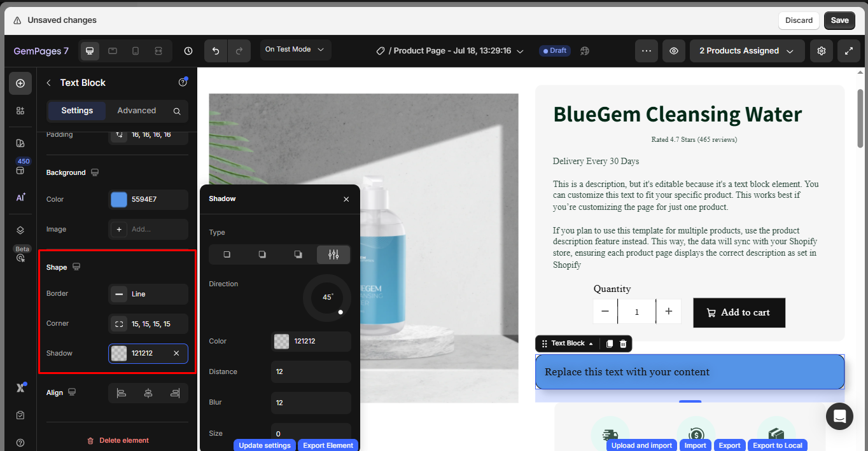
Task: Open the Shadow 121212 swatch in Shape section
Action: pyautogui.click(x=119, y=353)
